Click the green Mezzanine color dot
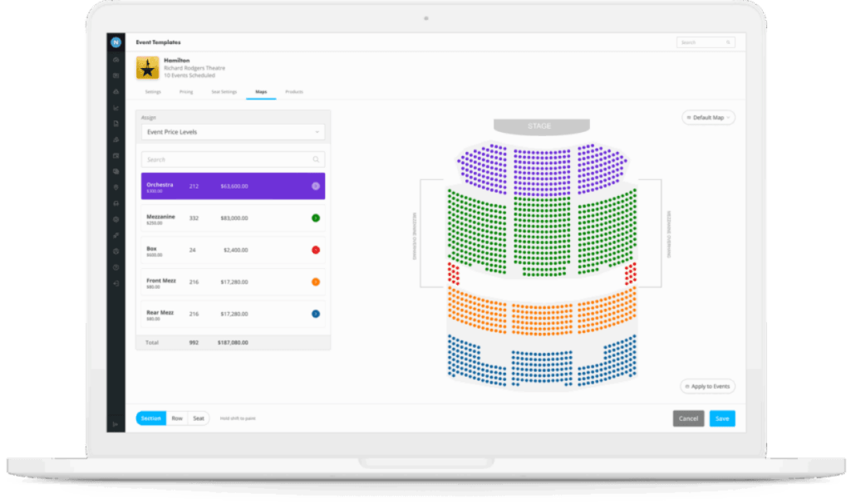 click(314, 218)
